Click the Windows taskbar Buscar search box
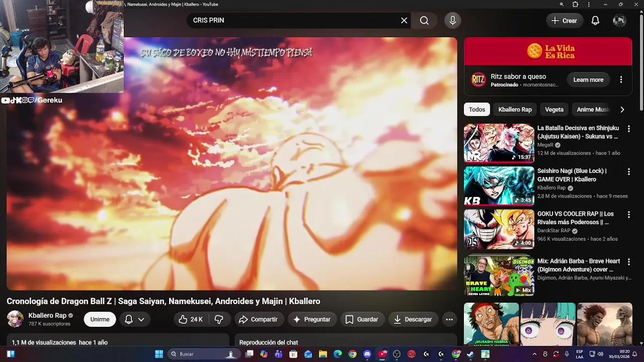The width and height of the screenshot is (644, 362). (x=203, y=354)
